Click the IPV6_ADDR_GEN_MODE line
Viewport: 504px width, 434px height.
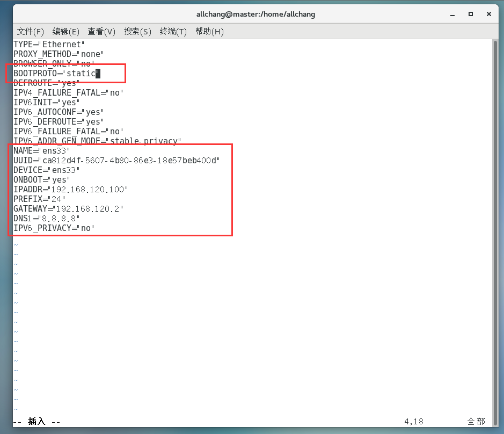(97, 141)
